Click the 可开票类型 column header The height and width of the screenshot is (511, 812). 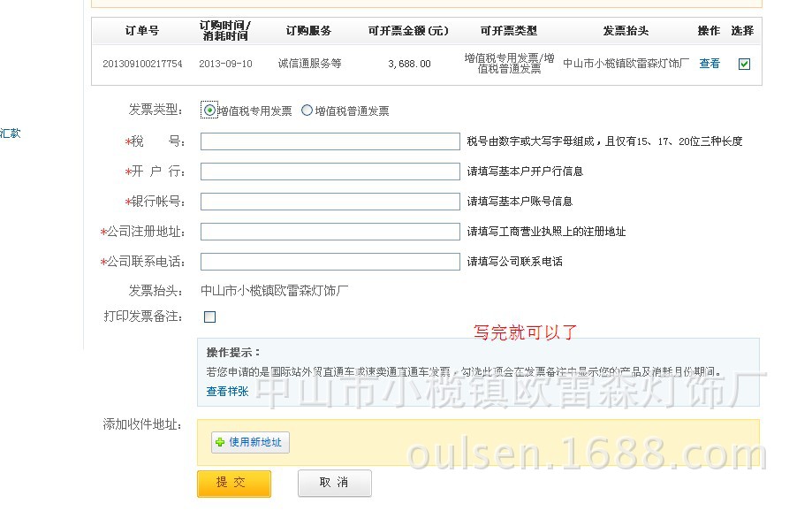click(x=505, y=31)
